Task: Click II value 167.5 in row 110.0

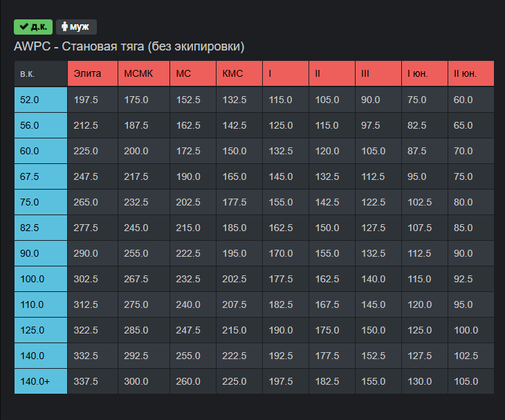Action: (x=332, y=304)
